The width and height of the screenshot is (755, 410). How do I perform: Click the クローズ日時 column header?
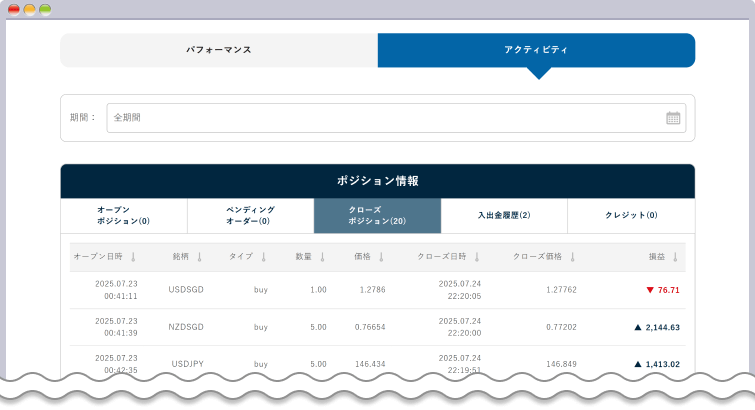pyautogui.click(x=442, y=257)
